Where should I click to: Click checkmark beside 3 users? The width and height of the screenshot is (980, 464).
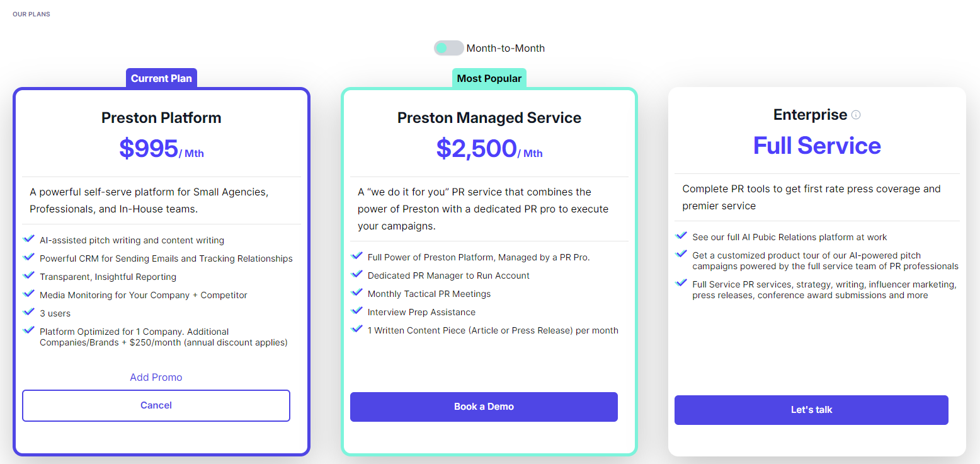coord(28,312)
